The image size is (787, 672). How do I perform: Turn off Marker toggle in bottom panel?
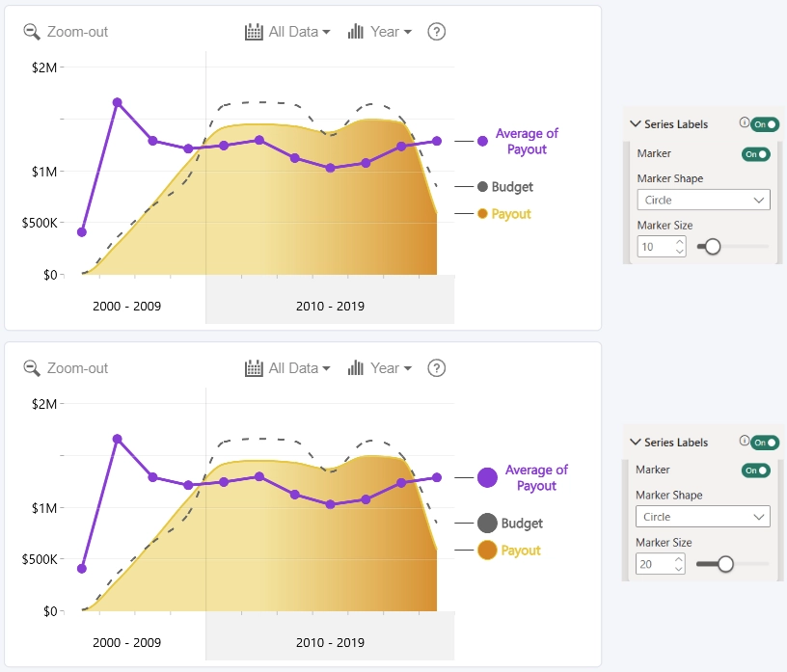tap(756, 470)
